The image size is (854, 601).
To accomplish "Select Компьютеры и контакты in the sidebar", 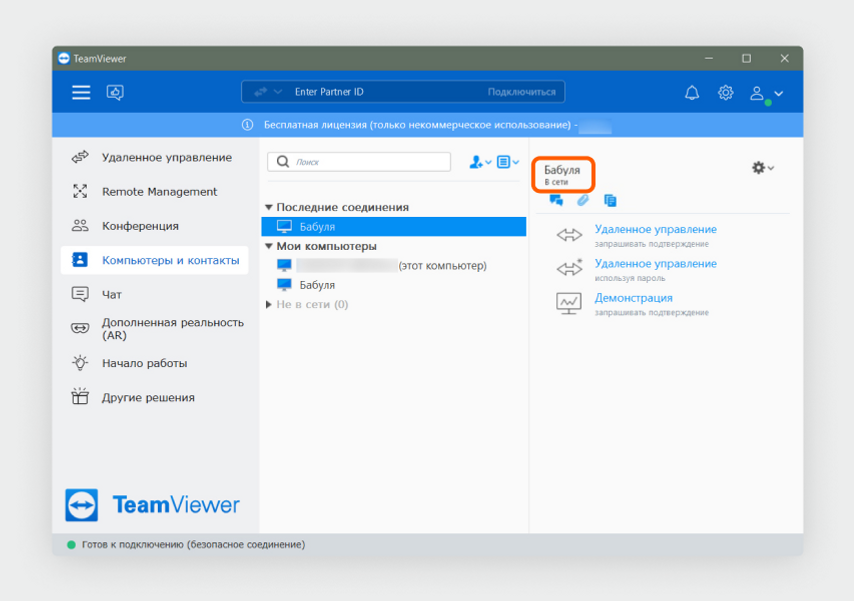I will coord(155,260).
